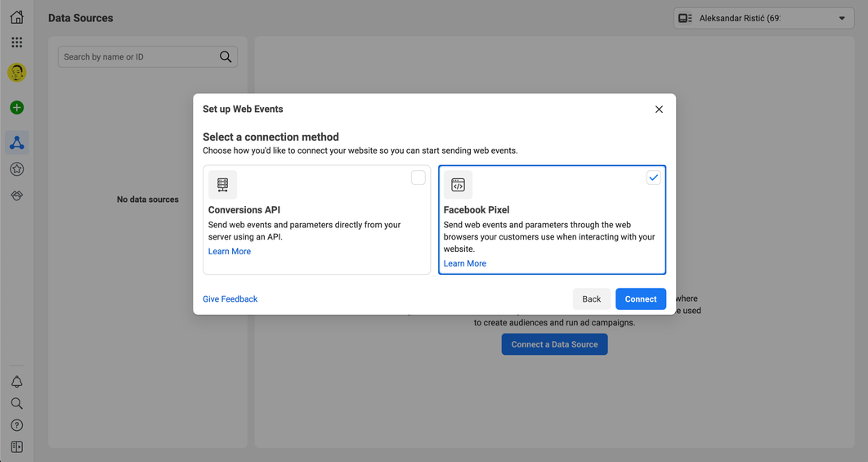868x462 pixels.
Task: Expand the Aleksandar Ristić account dropdown arrow
Action: coord(842,18)
